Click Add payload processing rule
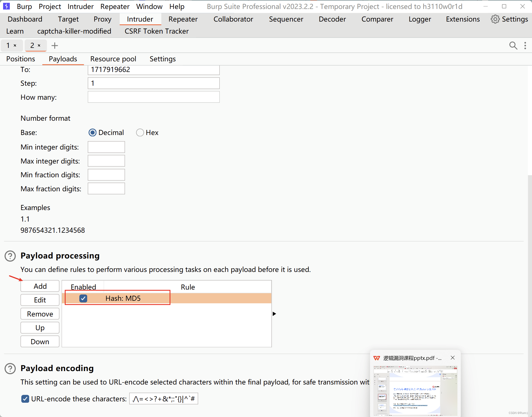Image resolution: width=532 pixels, height=417 pixels. tap(40, 286)
